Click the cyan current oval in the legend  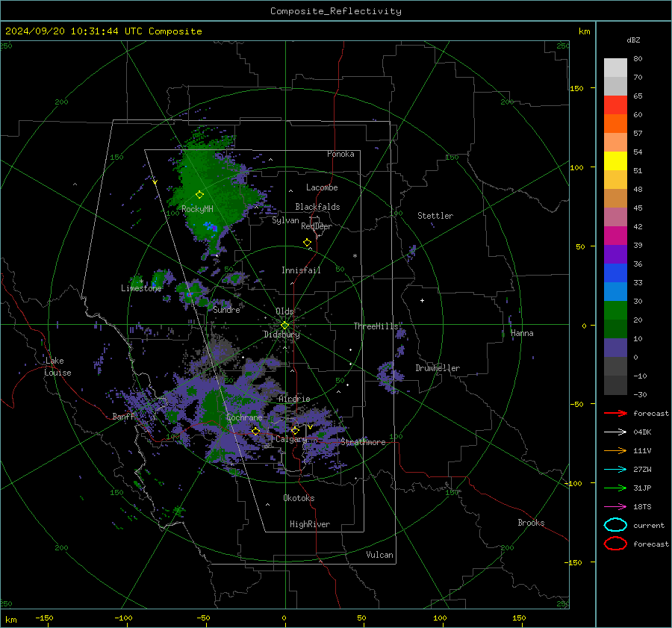(x=615, y=525)
